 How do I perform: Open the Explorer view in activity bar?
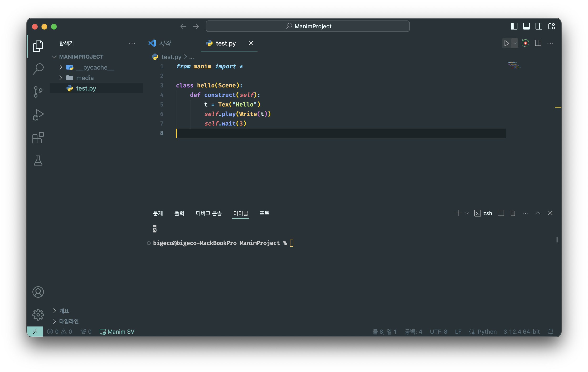tap(38, 46)
